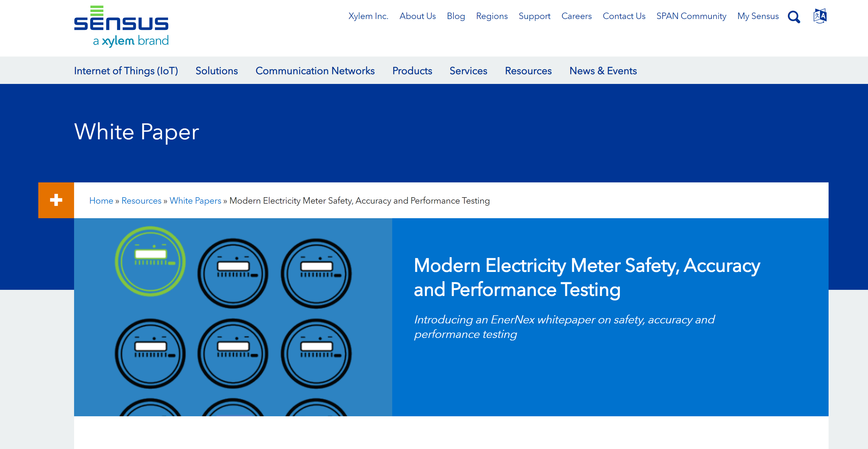Expand the orange plus panel
Image resolution: width=868 pixels, height=449 pixels.
point(56,200)
